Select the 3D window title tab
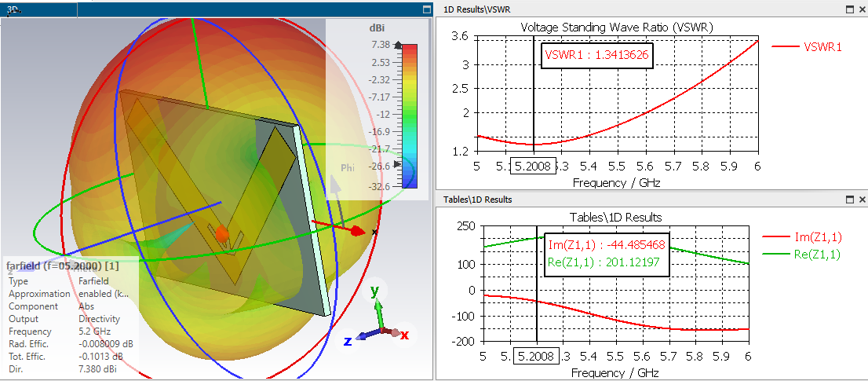 pyautogui.click(x=38, y=10)
